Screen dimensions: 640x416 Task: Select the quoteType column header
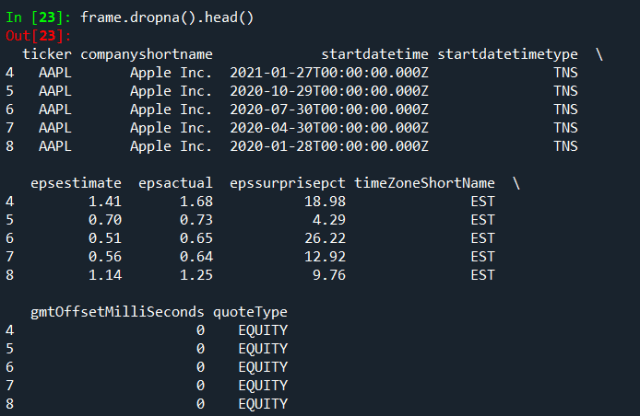pos(250,312)
